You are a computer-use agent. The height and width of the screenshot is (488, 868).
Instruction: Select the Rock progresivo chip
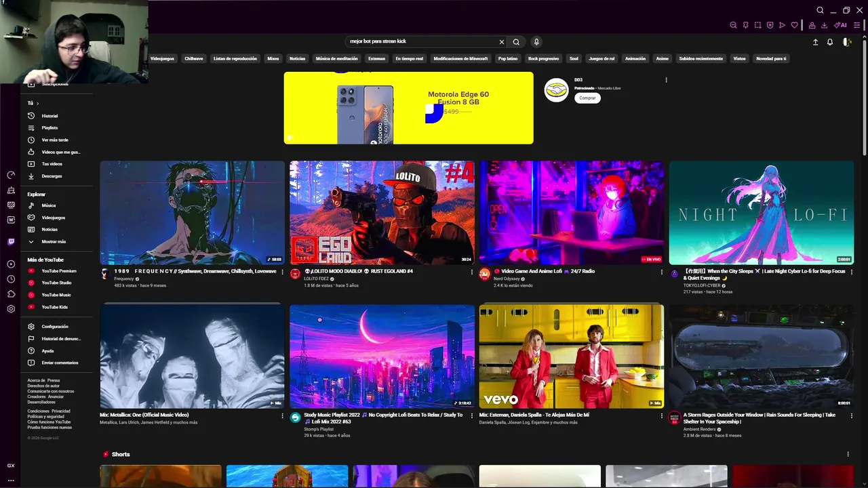point(544,58)
